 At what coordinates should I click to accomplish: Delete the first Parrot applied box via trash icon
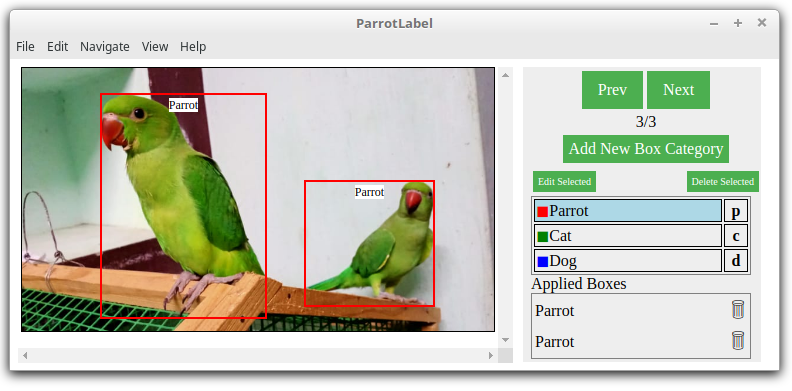pyautogui.click(x=738, y=309)
